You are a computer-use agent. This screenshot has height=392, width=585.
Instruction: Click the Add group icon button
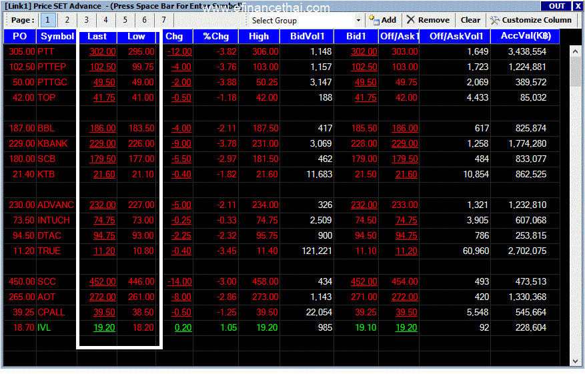[x=382, y=20]
